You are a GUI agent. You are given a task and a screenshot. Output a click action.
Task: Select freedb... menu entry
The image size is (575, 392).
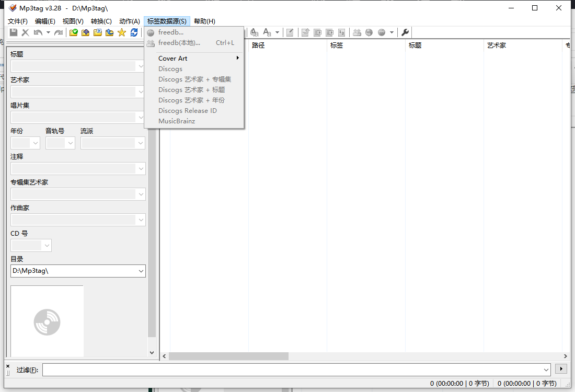[194, 32]
